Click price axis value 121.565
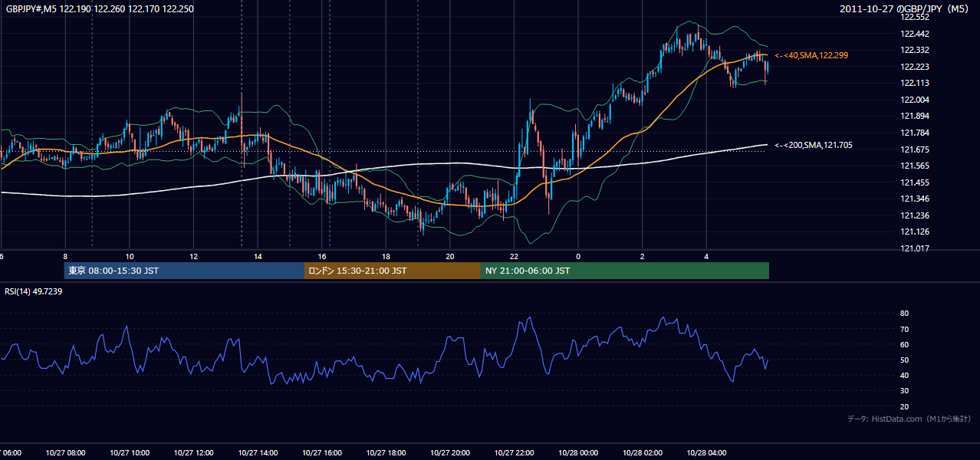 [x=914, y=166]
